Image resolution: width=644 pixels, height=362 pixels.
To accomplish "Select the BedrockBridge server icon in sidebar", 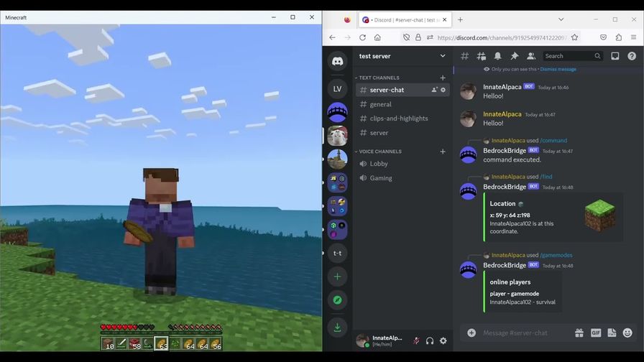I will [337, 112].
